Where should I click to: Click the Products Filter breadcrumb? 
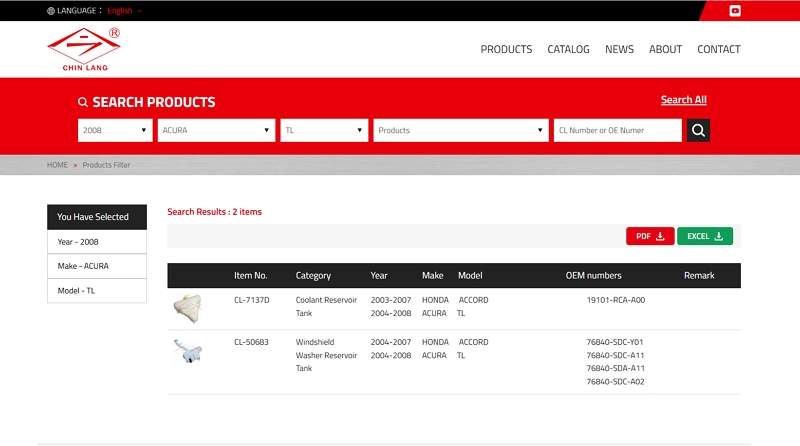(x=106, y=165)
